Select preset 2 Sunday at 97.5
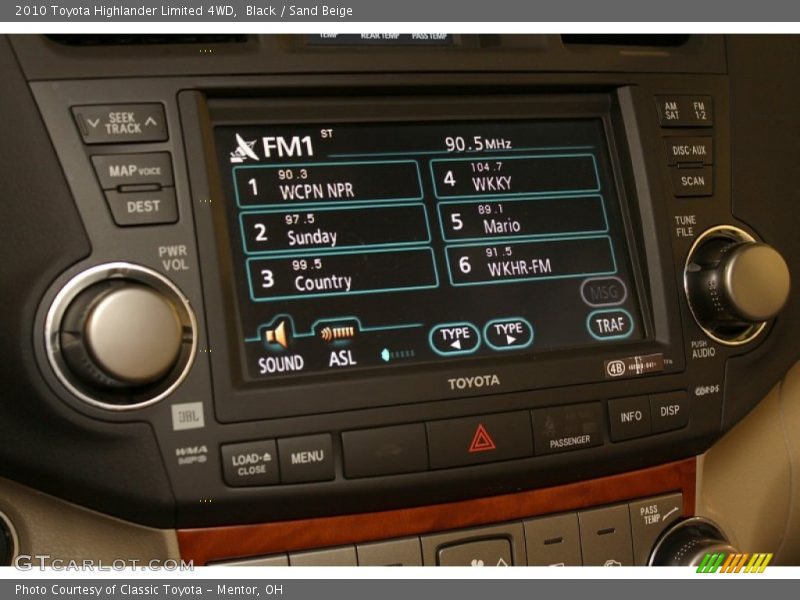The image size is (800, 600). tap(335, 229)
